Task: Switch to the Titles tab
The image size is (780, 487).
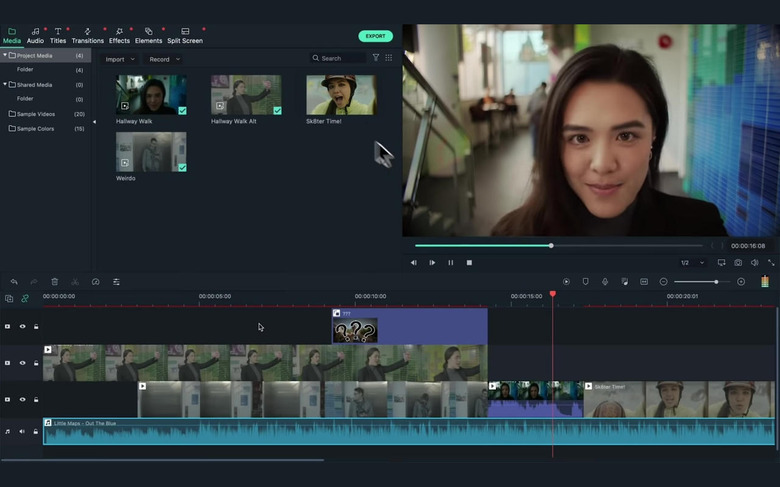Action: (x=58, y=36)
